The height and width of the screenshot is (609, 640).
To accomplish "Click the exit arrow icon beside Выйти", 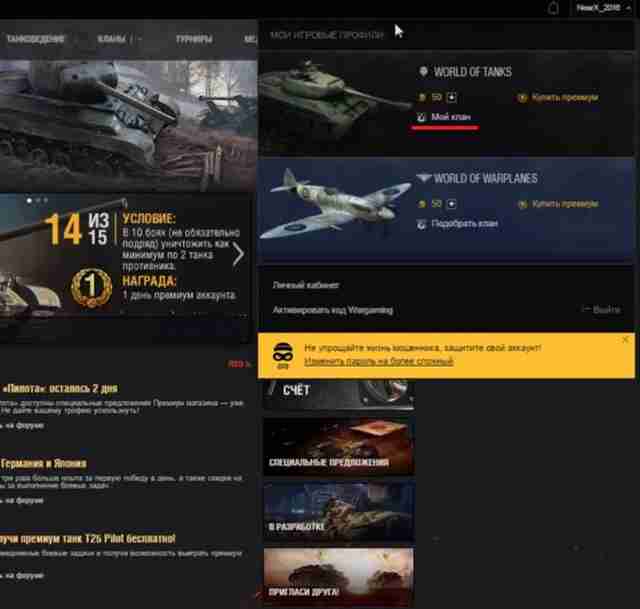I will [586, 309].
